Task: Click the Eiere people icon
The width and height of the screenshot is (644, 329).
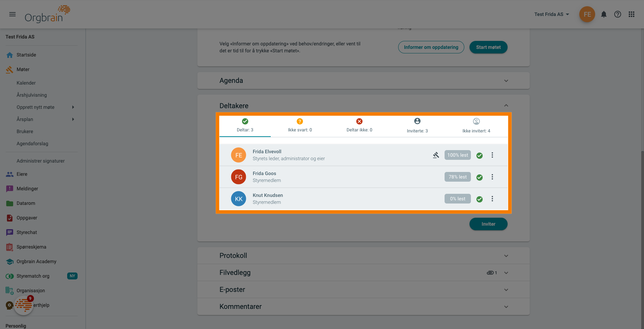Action: [10, 174]
